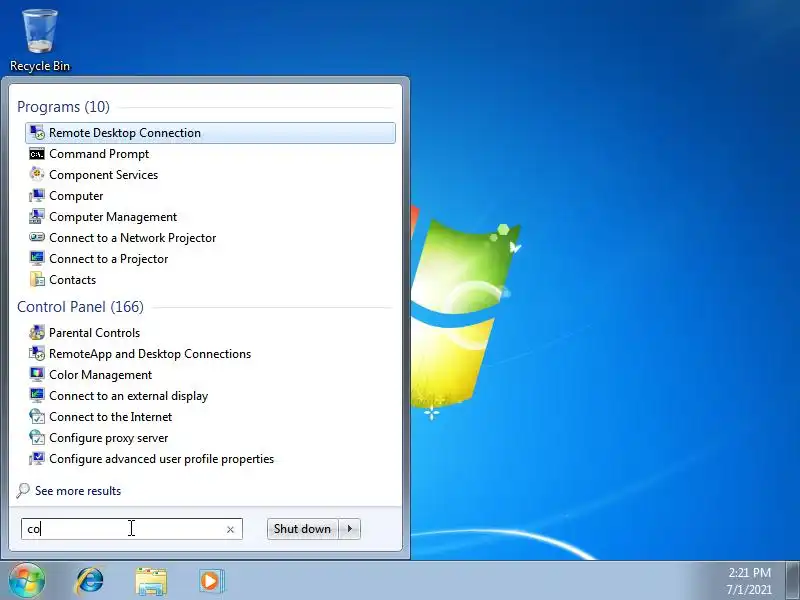Open Windows Media Player from taskbar

[211, 581]
